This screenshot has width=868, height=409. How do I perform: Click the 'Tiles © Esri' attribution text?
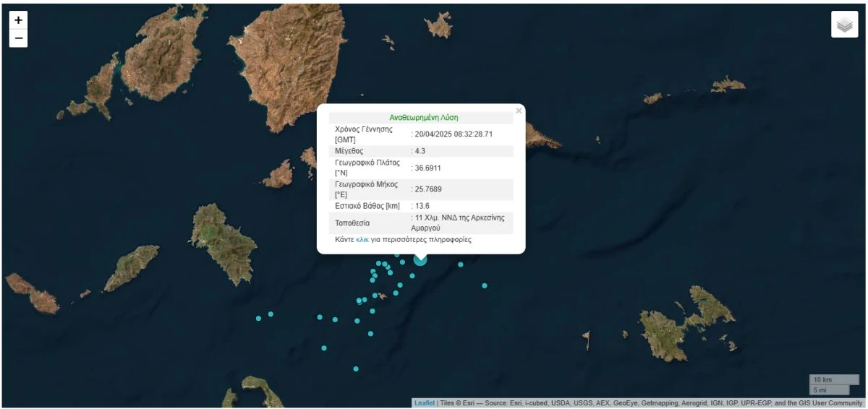457,403
